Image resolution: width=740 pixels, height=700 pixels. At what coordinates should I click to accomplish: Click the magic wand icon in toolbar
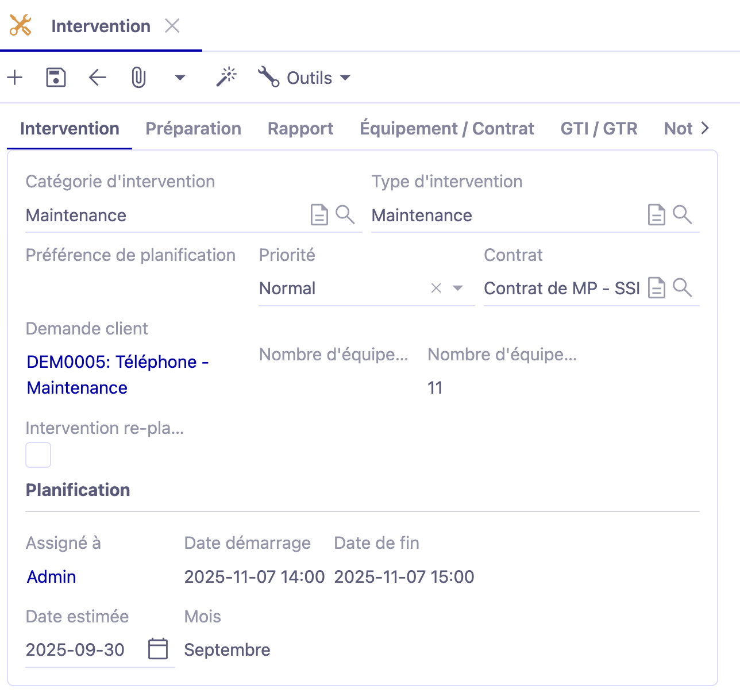(226, 77)
